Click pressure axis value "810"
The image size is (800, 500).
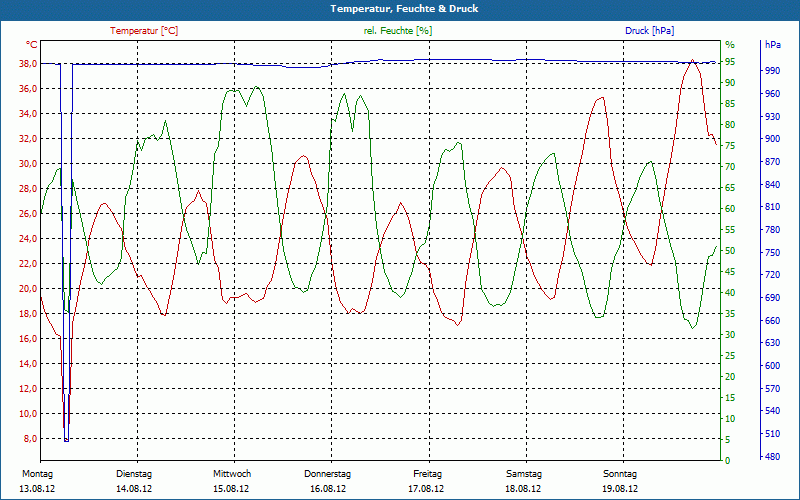click(x=772, y=207)
